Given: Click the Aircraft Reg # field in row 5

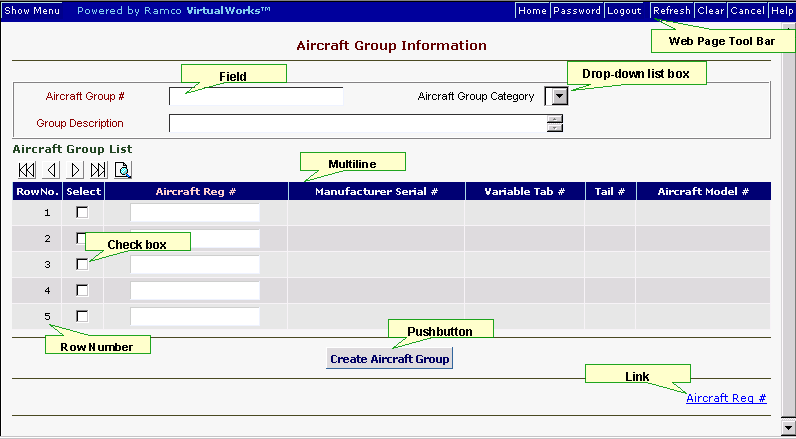Looking at the screenshot, I should [x=195, y=316].
